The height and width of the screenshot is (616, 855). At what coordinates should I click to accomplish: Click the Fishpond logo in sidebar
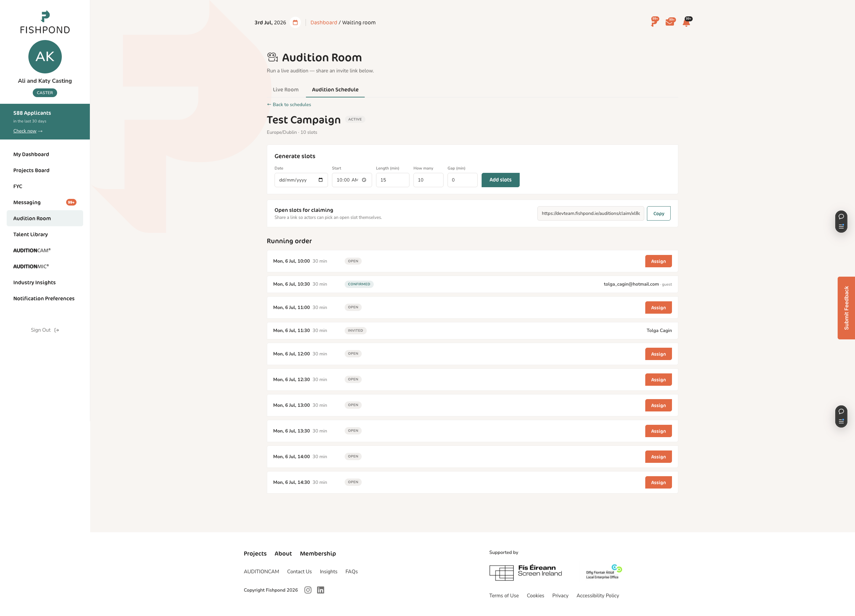tap(45, 22)
